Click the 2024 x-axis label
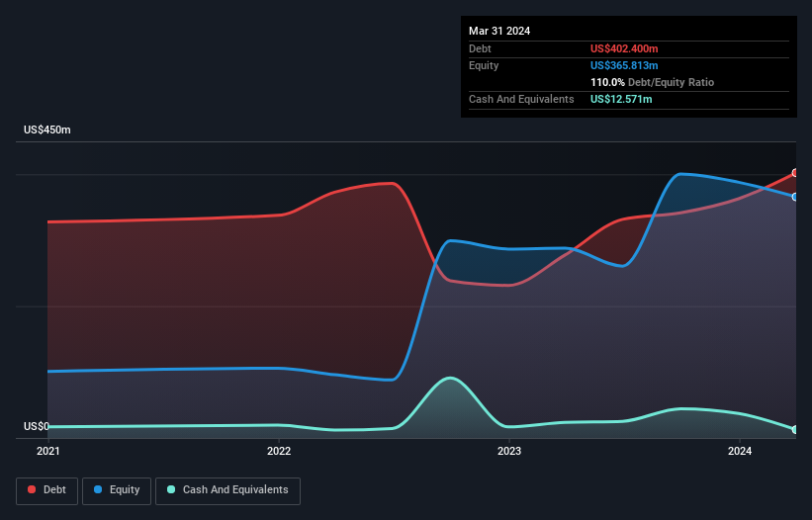 pos(740,451)
